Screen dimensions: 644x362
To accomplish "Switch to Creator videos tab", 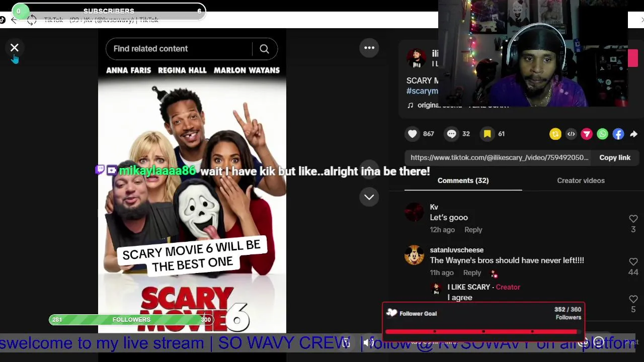I will click(x=581, y=180).
